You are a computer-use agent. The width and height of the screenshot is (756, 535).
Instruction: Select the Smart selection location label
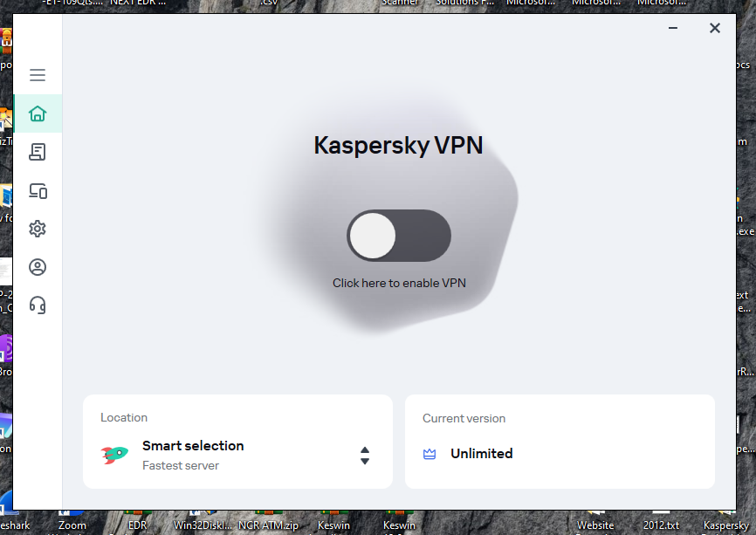193,446
